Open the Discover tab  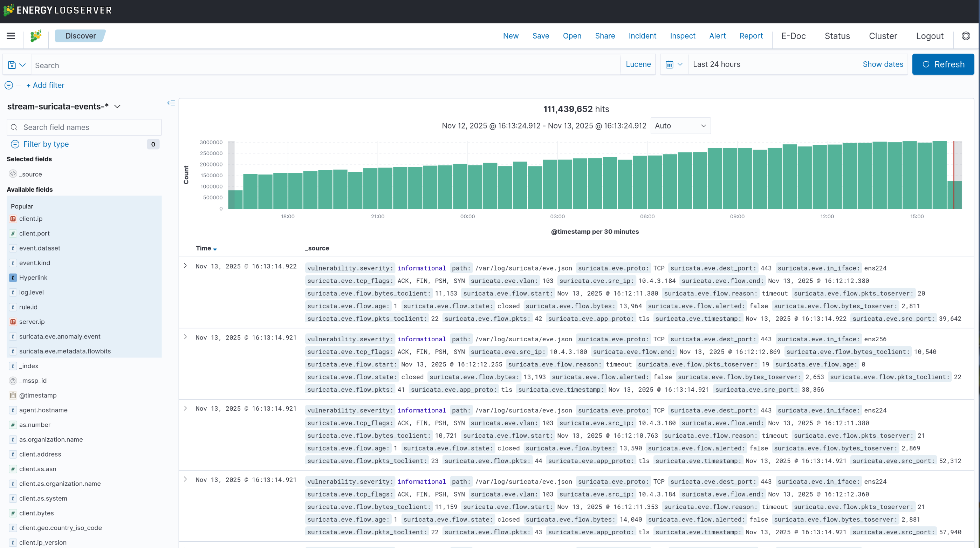(80, 36)
